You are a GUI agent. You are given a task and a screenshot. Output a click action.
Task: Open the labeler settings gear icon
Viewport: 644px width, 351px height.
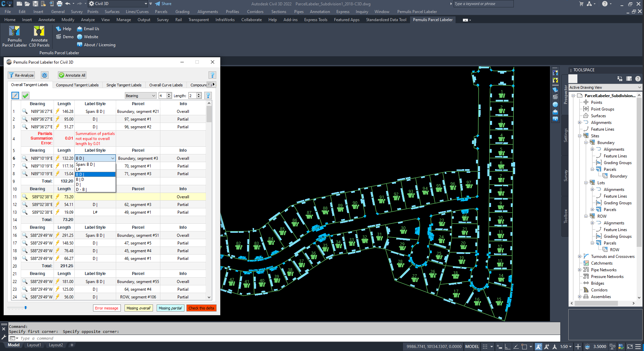[45, 75]
